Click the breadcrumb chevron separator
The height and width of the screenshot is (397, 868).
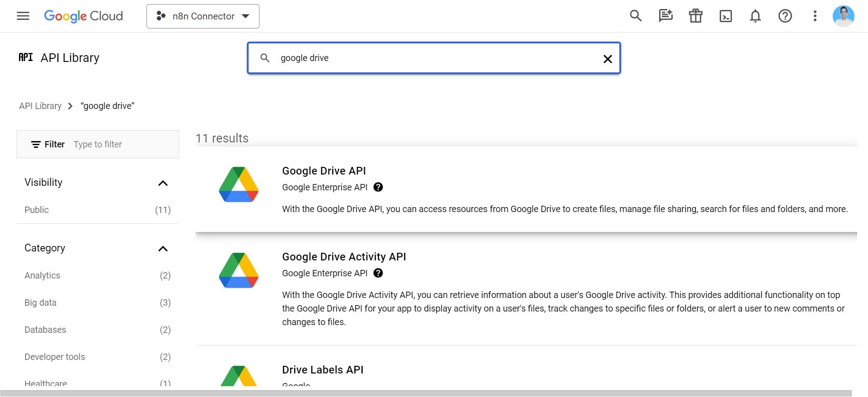[70, 106]
